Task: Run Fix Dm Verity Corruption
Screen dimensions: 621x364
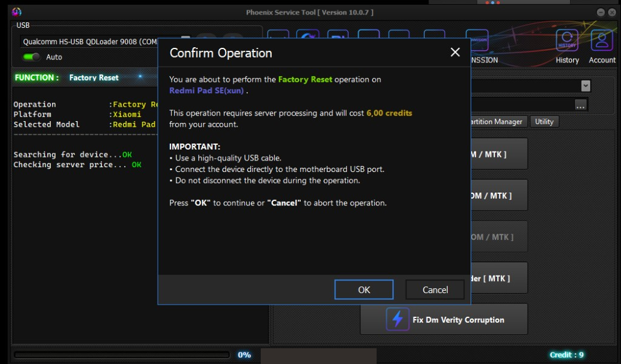Action: pos(443,319)
